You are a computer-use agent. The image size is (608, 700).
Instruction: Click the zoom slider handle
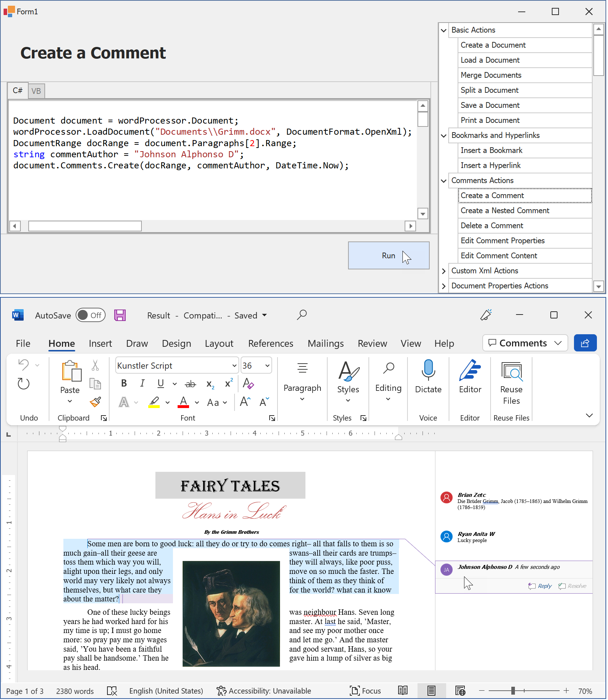click(x=513, y=691)
